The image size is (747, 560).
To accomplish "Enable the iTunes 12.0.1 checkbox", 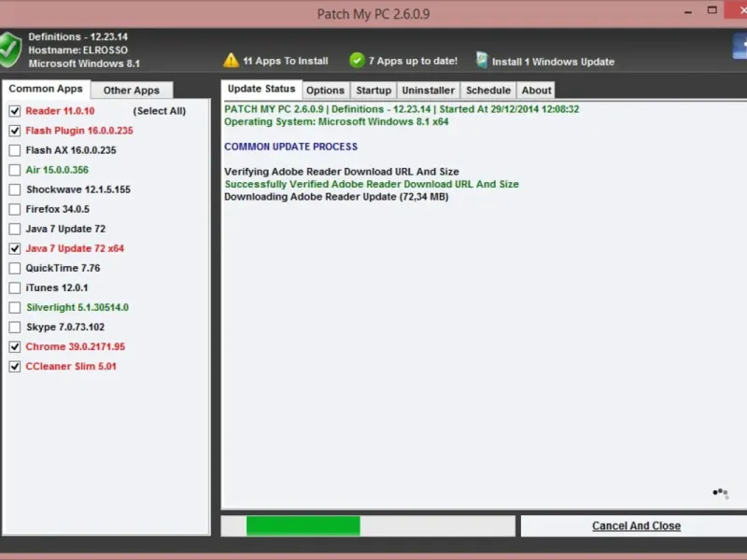I will tap(15, 287).
